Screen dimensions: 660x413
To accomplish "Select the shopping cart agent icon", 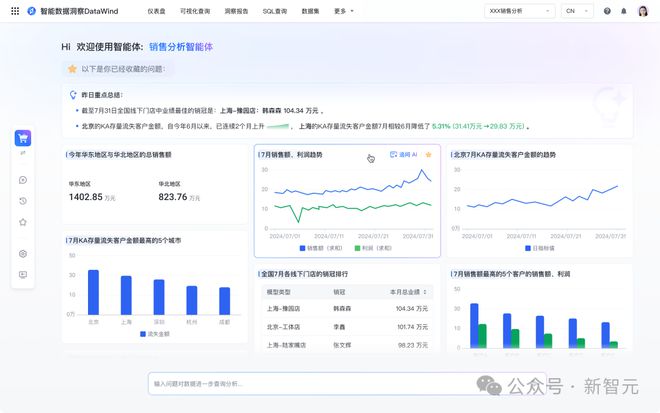I will [x=23, y=138].
